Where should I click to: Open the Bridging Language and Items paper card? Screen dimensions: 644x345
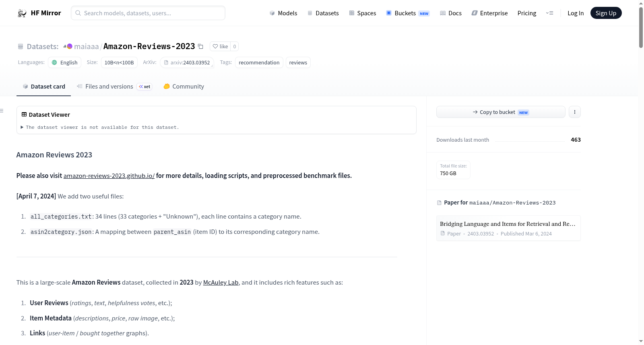pyautogui.click(x=508, y=228)
